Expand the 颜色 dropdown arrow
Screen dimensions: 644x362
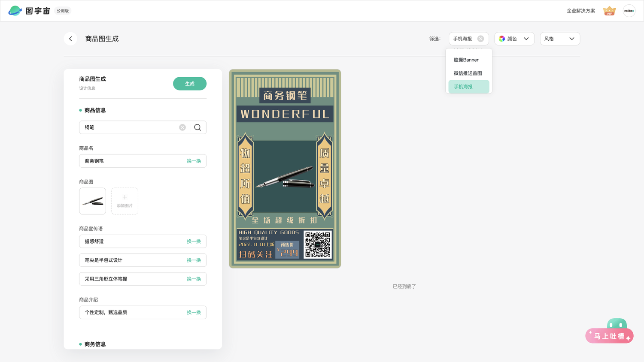click(526, 39)
